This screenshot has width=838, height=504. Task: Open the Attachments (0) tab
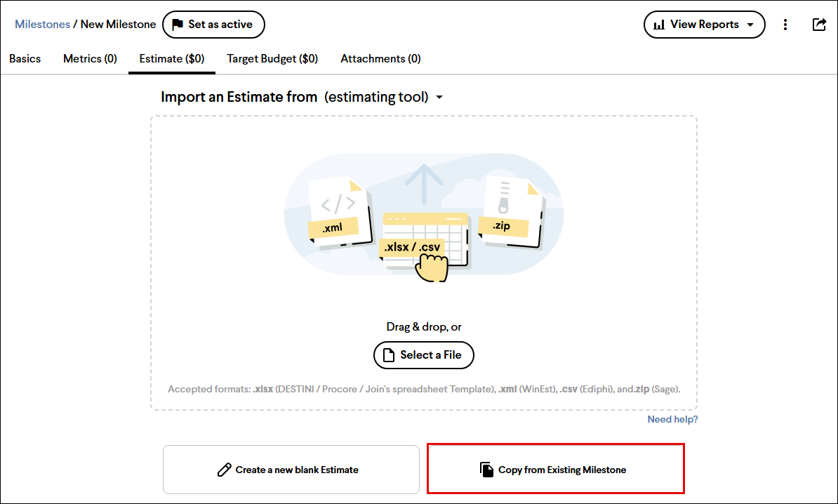pyautogui.click(x=380, y=59)
